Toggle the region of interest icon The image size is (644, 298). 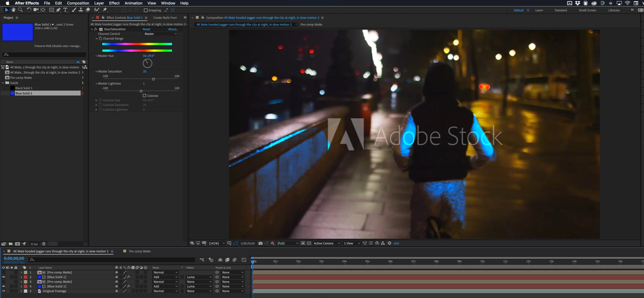point(303,243)
